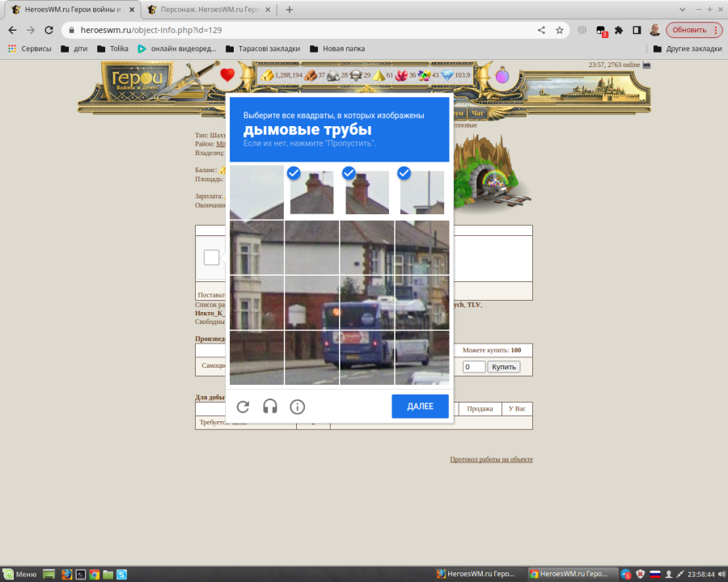The height and width of the screenshot is (582, 728).
Task: Tick the reCAPTCHA checkbox behind the challenge
Action: coord(211,258)
